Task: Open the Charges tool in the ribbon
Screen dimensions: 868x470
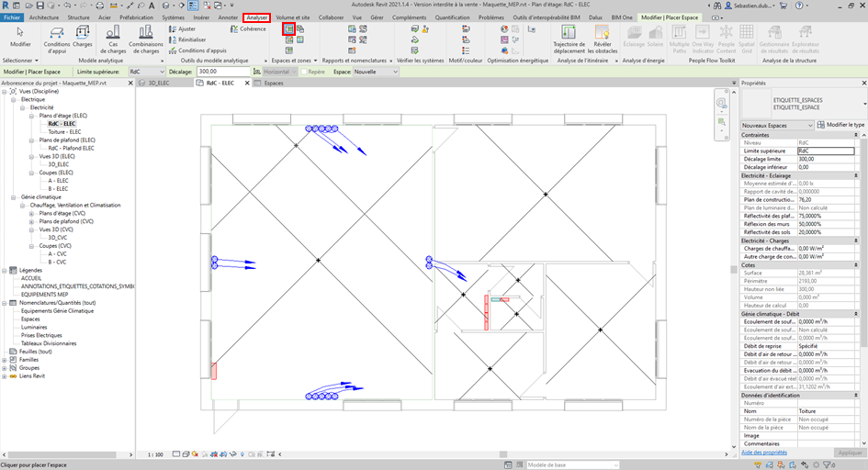Action: coord(83,36)
